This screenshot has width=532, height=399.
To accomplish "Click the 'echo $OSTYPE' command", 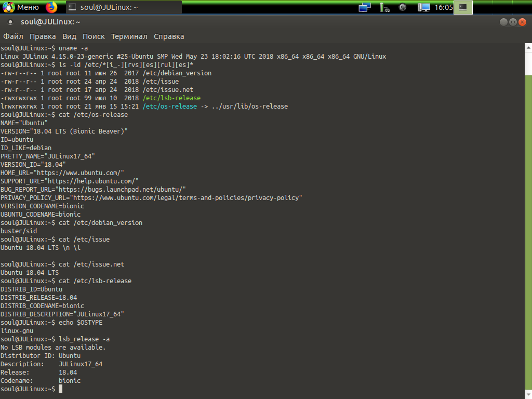I will [81, 323].
